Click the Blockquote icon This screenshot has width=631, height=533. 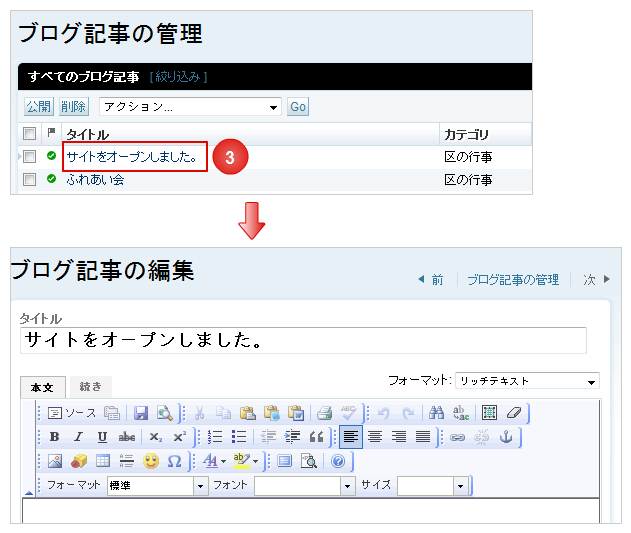point(316,437)
